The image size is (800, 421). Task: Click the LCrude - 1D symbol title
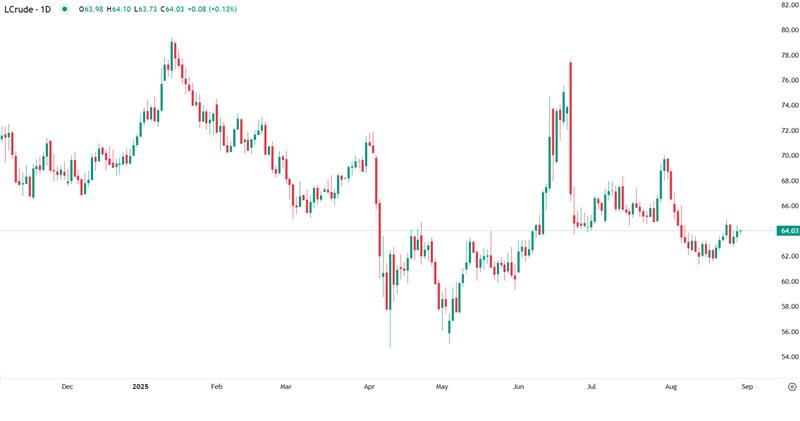point(28,8)
